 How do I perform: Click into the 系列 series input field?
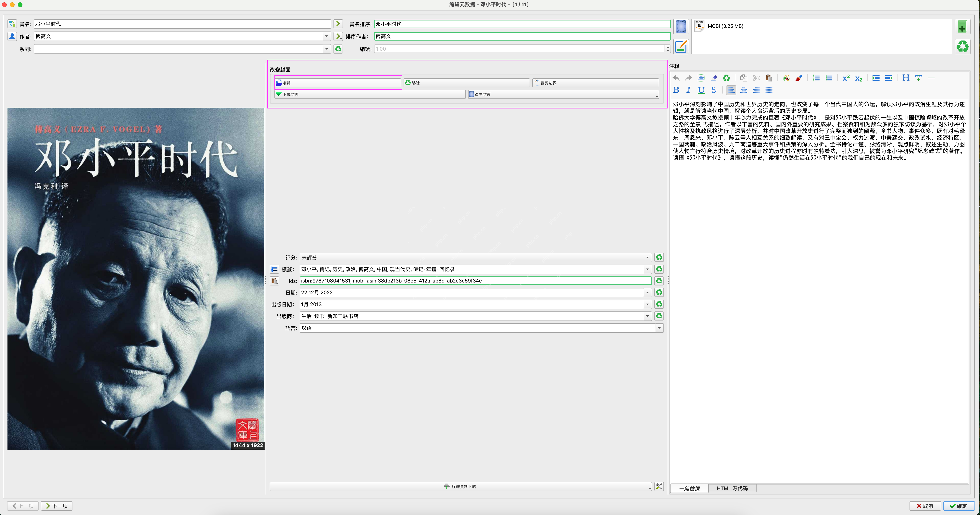(x=178, y=49)
